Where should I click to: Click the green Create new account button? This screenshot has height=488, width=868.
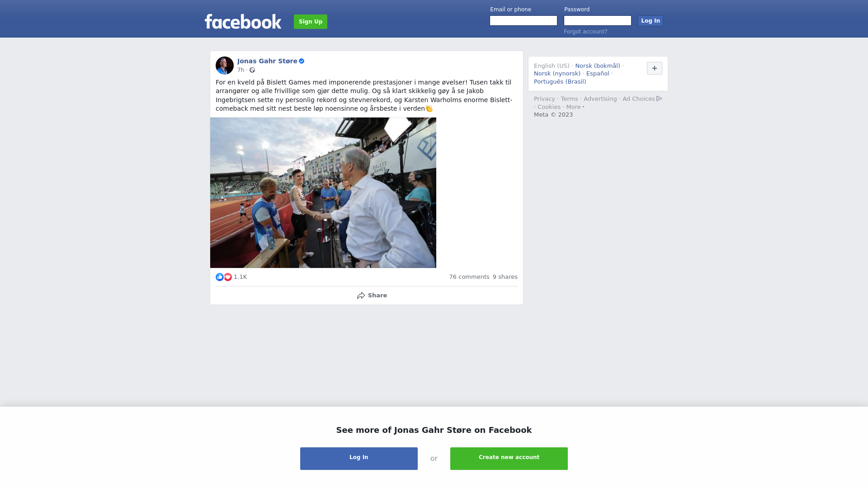coord(509,459)
